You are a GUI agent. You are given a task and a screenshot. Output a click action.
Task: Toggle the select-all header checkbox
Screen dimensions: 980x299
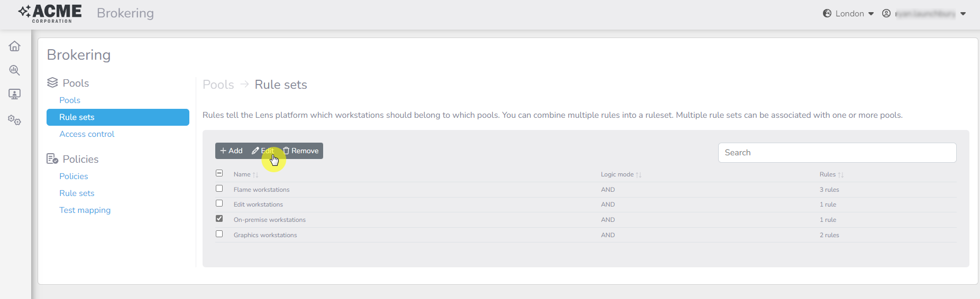tap(219, 173)
